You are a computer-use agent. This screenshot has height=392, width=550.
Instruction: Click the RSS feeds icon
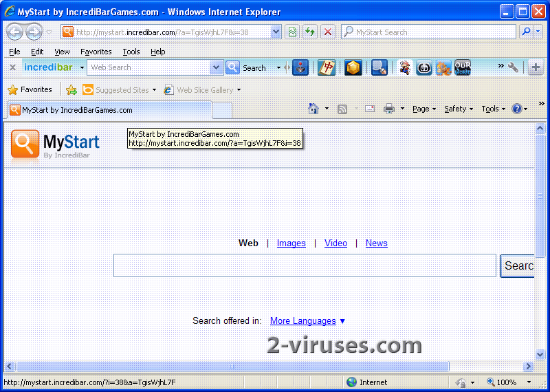point(342,109)
